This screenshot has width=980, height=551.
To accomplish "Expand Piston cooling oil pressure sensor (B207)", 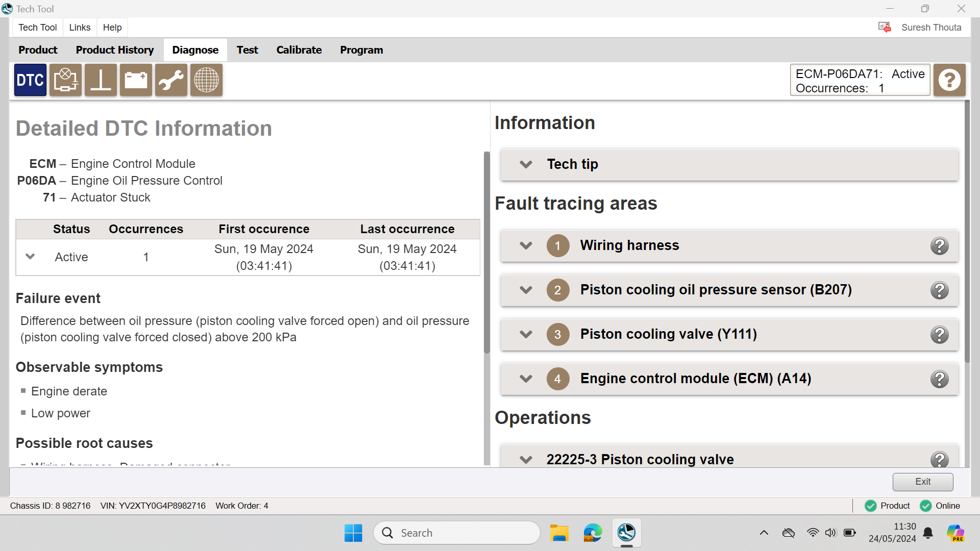I will pyautogui.click(x=526, y=290).
